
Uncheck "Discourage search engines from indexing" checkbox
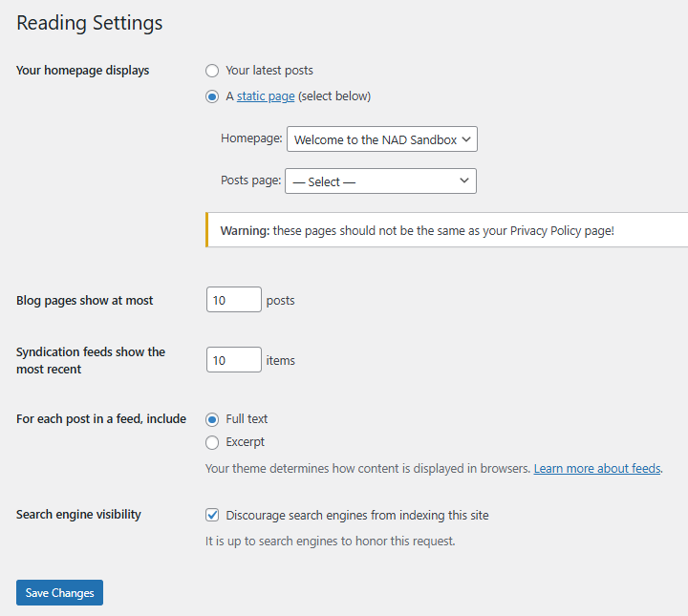click(x=212, y=516)
